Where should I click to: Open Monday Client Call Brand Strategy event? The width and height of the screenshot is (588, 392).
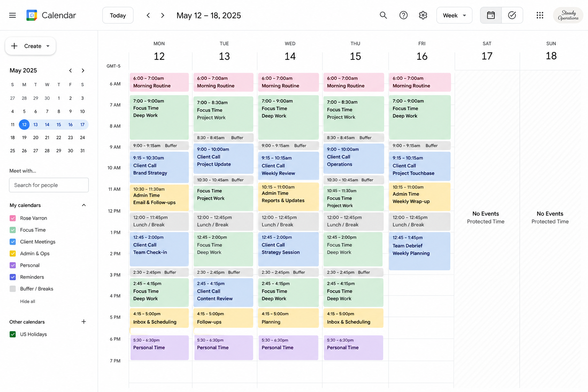click(159, 167)
